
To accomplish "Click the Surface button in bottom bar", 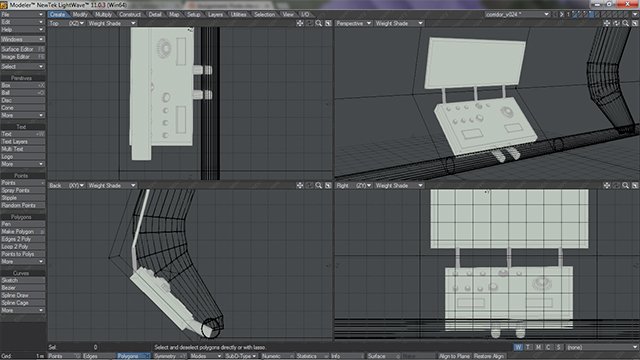I will click(x=383, y=356).
